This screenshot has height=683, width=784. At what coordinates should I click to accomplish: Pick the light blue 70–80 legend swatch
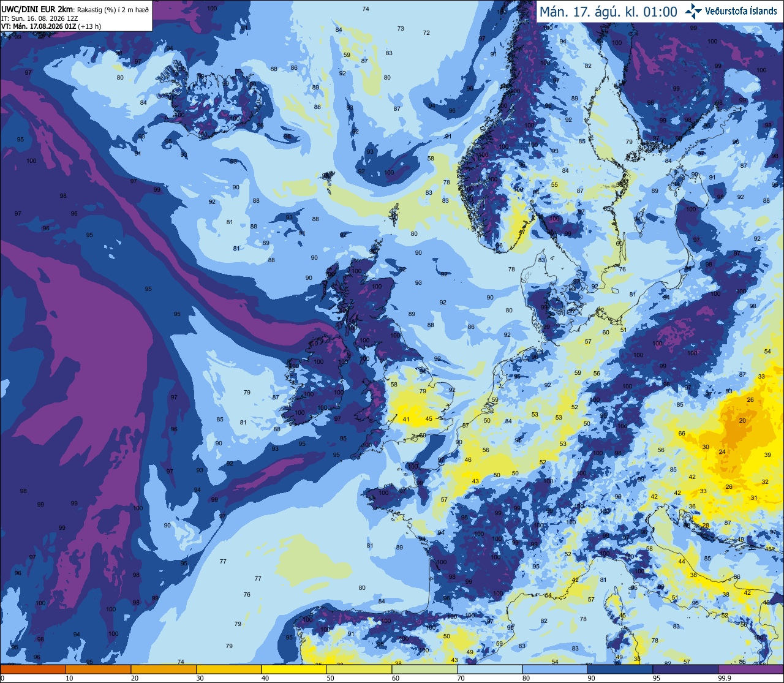(x=489, y=670)
